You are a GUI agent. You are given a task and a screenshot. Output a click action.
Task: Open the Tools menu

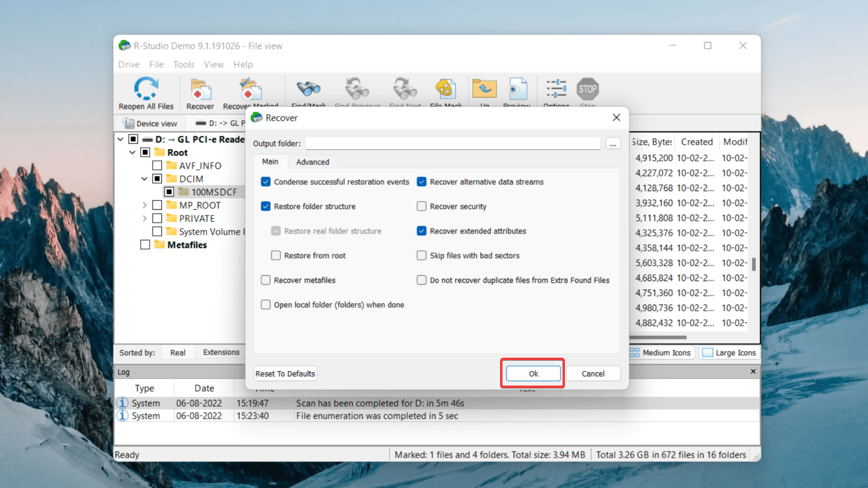coord(184,64)
